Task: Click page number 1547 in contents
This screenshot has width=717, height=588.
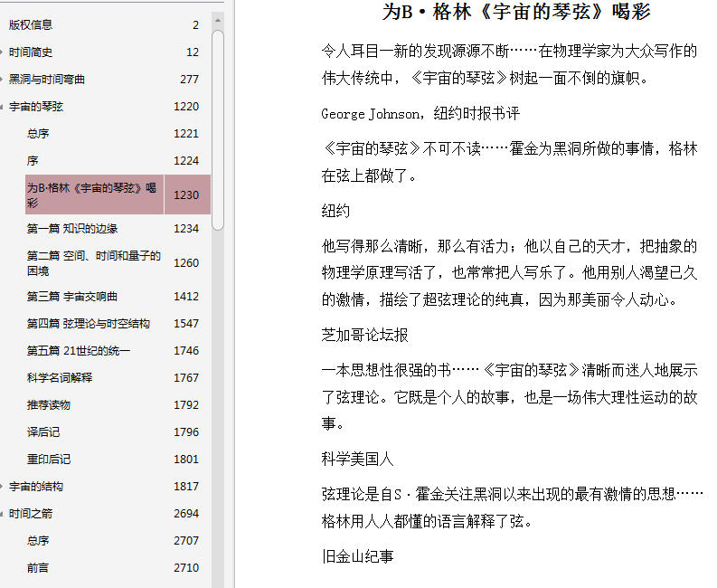Action: pyautogui.click(x=186, y=324)
